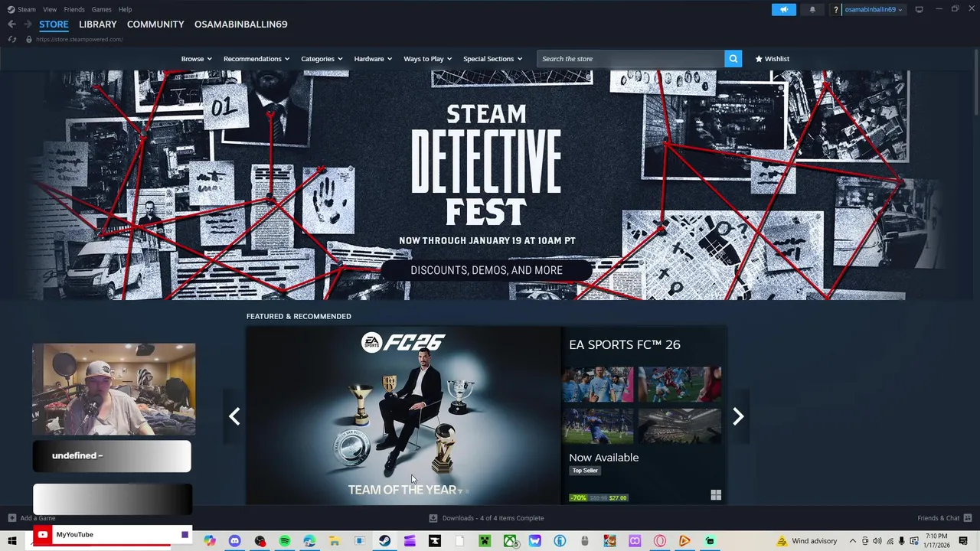
Task: Click the magnifier search button
Action: pyautogui.click(x=733, y=59)
